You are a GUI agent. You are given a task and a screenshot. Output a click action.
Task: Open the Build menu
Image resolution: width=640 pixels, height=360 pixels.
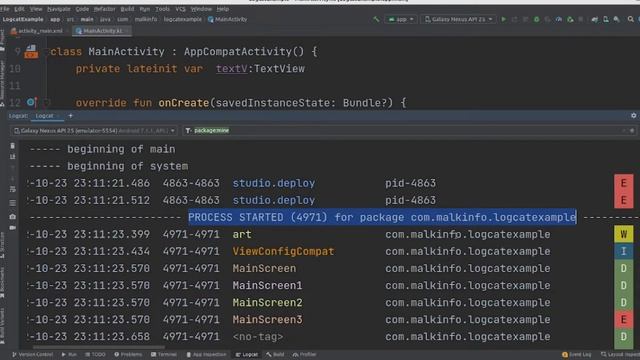click(x=127, y=9)
